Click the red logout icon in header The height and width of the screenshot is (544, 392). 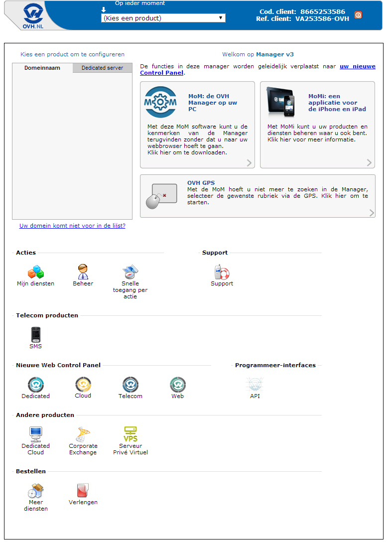tap(358, 15)
